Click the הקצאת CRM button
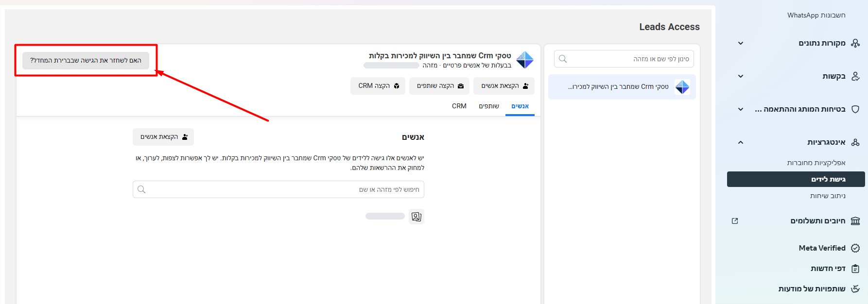 pyautogui.click(x=378, y=86)
